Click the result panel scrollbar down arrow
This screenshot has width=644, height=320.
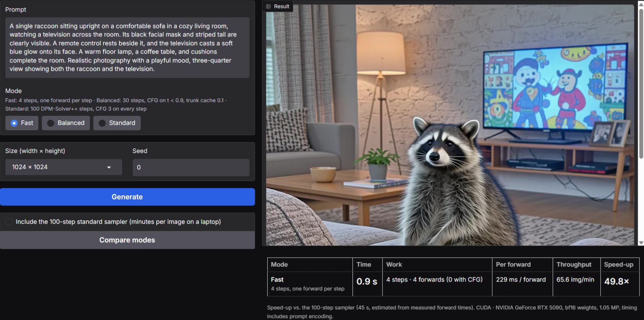(641, 243)
